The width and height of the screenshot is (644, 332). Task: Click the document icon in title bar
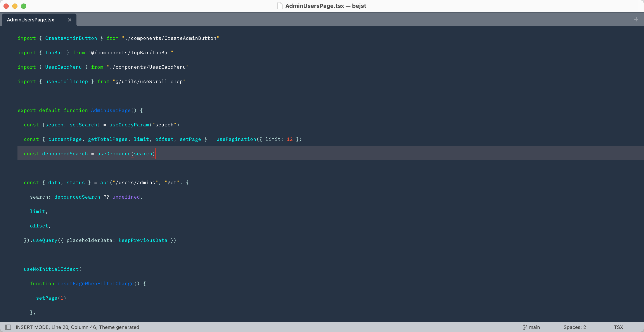pos(280,6)
